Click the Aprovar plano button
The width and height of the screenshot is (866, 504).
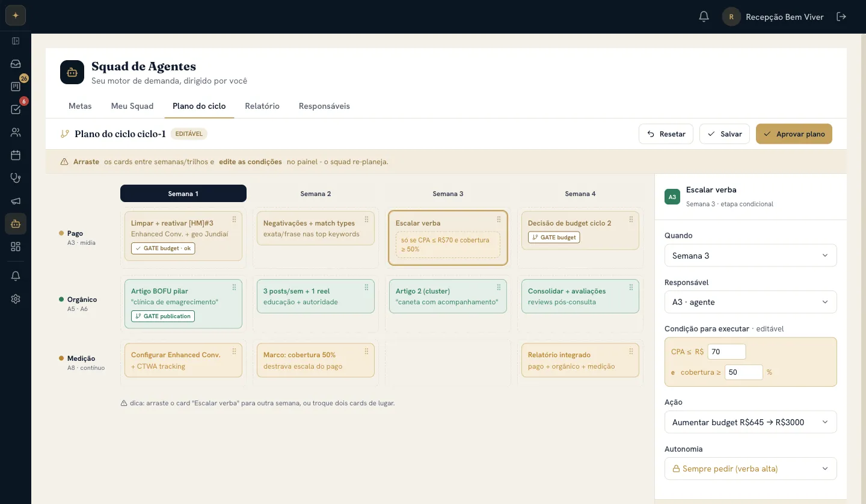click(794, 134)
